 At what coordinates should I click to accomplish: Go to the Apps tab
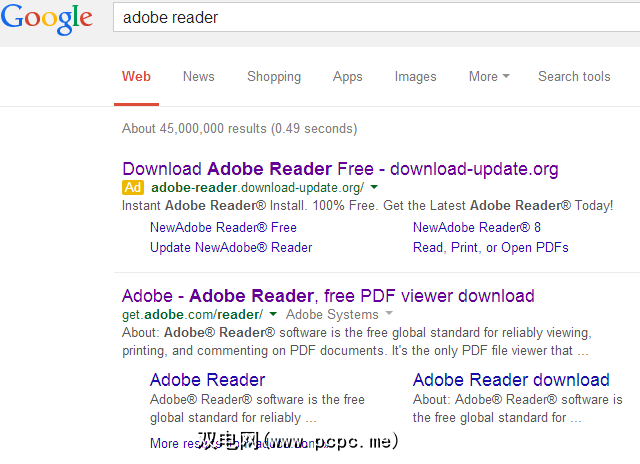[347, 77]
